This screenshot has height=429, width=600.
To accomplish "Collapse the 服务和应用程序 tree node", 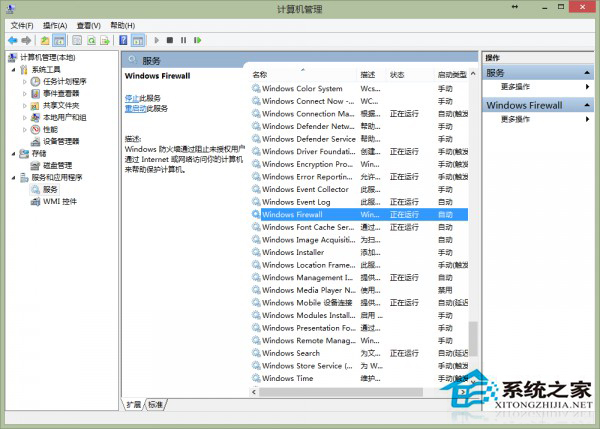I will pos(14,178).
